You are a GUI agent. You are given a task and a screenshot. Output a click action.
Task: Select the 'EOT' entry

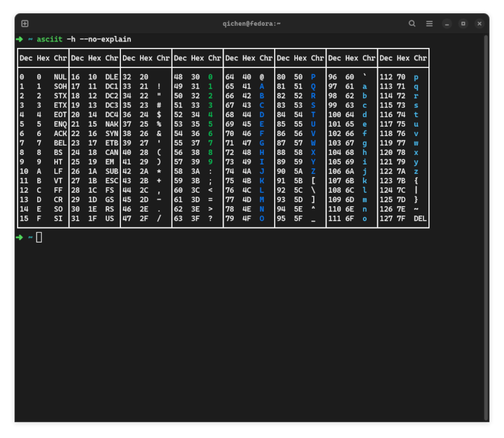[x=60, y=115]
